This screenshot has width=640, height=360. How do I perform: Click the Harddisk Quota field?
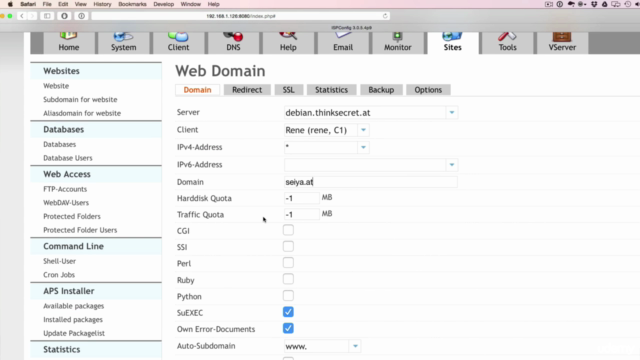pyautogui.click(x=301, y=198)
